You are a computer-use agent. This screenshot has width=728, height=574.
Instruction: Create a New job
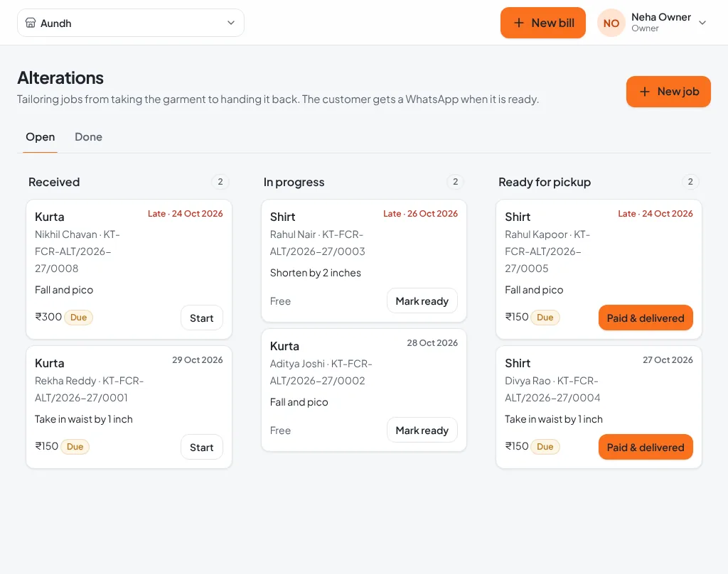[x=668, y=92]
